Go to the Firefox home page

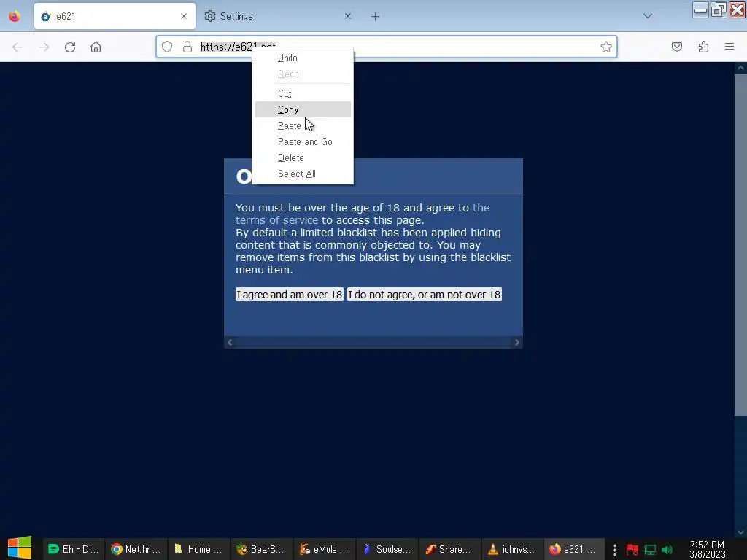point(96,47)
